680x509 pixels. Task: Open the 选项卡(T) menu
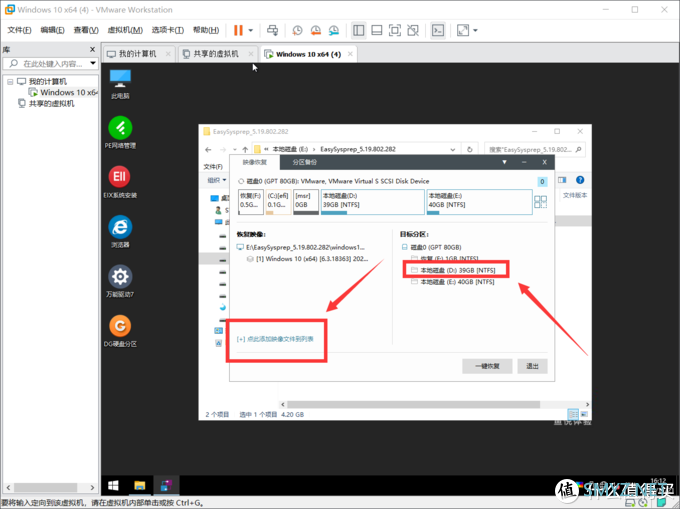[x=168, y=30]
